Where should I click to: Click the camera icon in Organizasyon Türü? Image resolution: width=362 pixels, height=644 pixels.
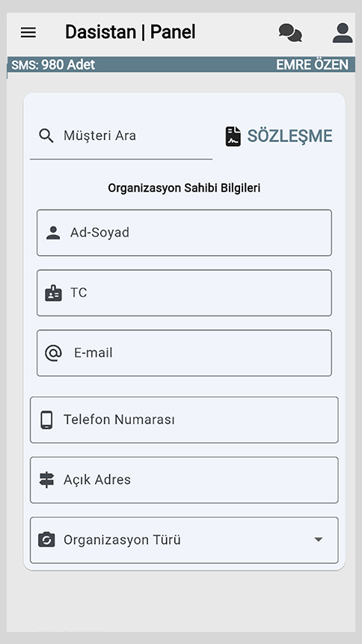pos(47,540)
